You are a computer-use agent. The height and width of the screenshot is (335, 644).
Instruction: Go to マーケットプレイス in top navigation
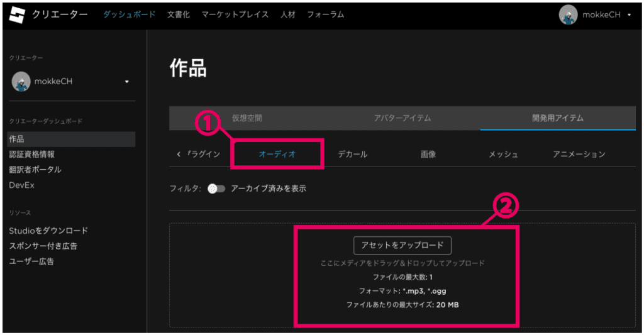point(235,14)
